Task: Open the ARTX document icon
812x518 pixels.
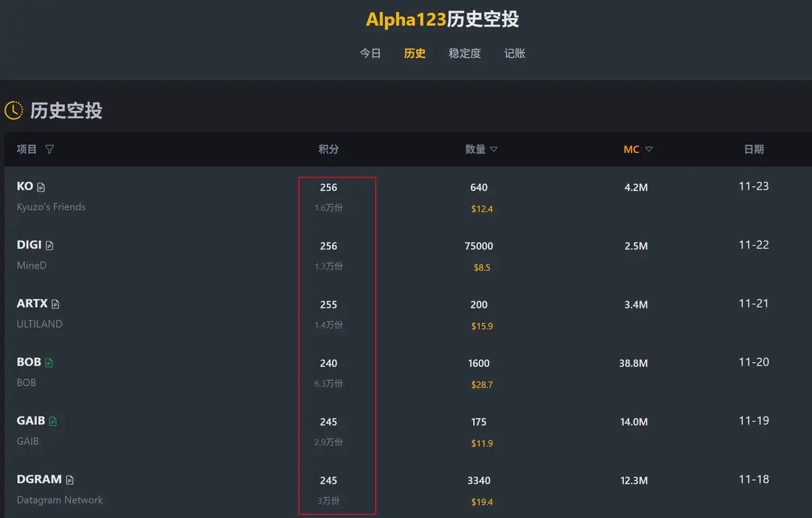Action: tap(55, 305)
